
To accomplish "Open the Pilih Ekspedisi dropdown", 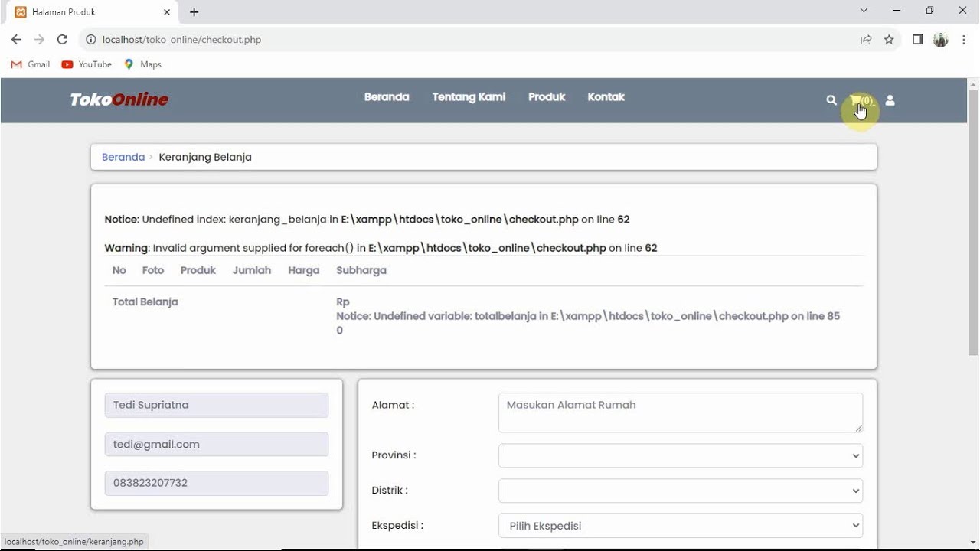I will [x=681, y=526].
